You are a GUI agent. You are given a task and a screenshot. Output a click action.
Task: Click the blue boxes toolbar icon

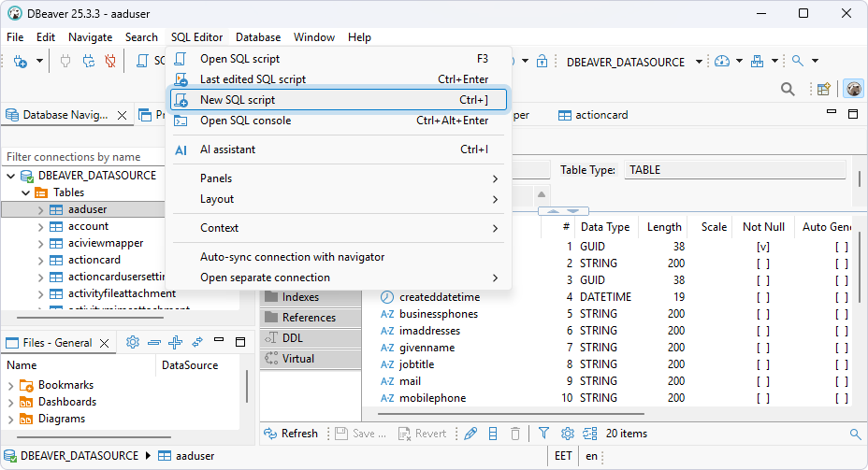(758, 61)
